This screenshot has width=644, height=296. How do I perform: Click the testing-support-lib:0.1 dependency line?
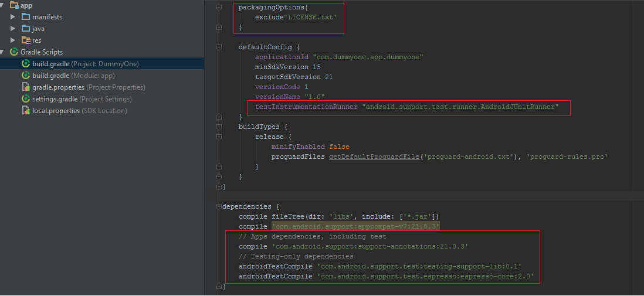[x=380, y=267]
